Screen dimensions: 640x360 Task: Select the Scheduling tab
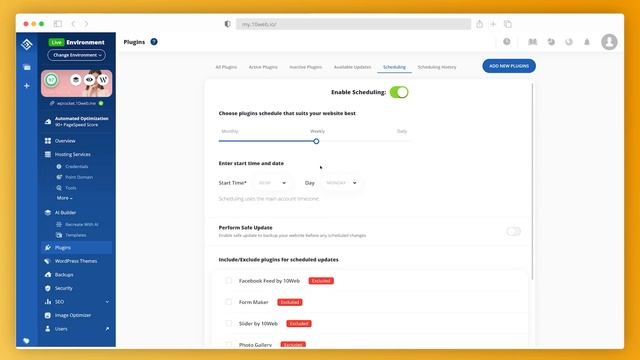pyautogui.click(x=394, y=67)
